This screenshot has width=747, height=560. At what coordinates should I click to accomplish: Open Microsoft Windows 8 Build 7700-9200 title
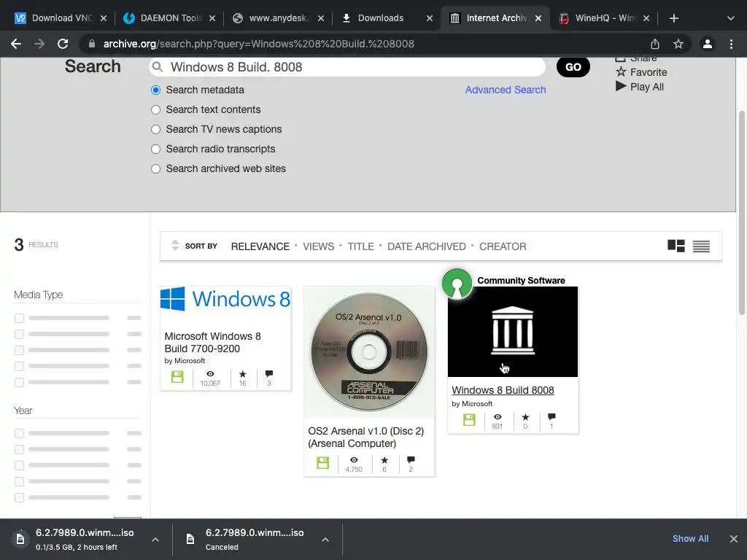pos(212,343)
